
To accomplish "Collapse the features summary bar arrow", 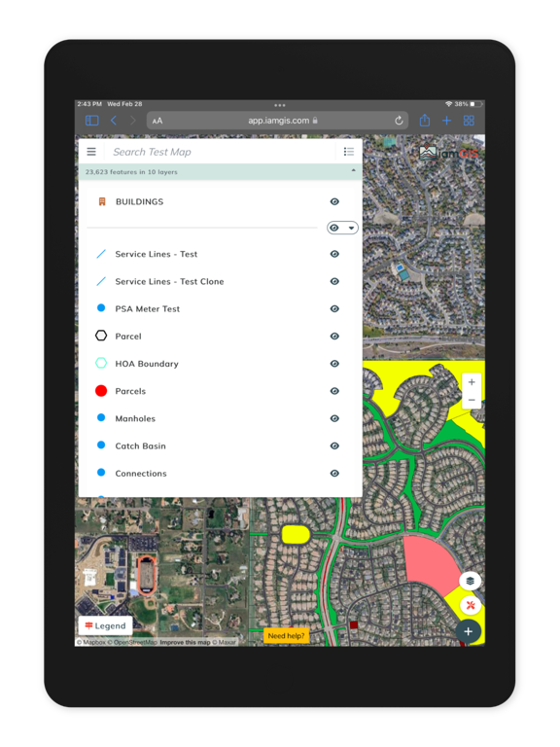I will [353, 170].
